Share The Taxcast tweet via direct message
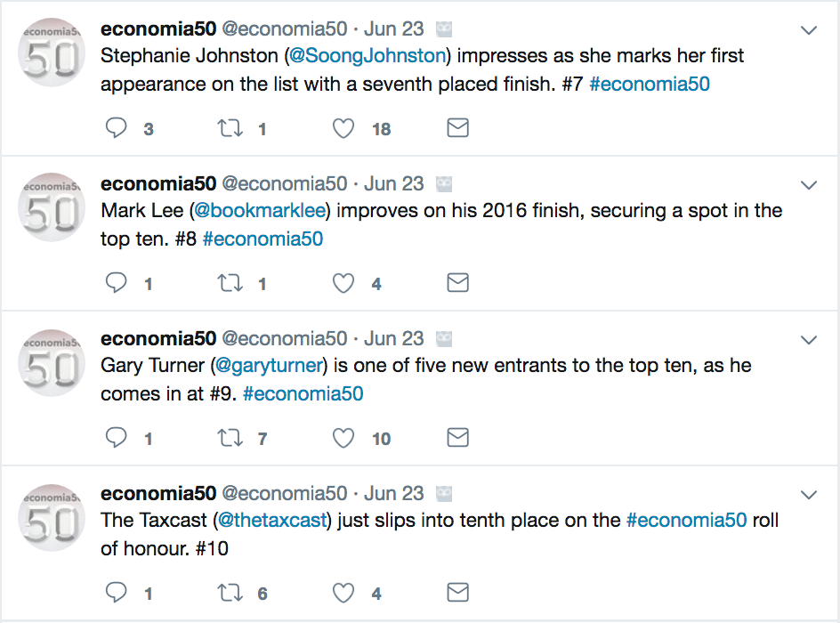Image resolution: width=840 pixels, height=623 pixels. (x=457, y=593)
